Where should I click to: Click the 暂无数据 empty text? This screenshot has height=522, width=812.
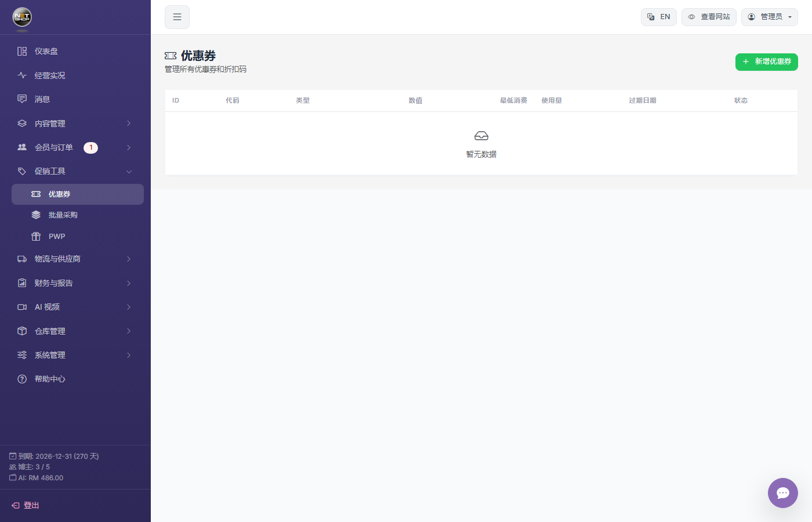coord(481,154)
